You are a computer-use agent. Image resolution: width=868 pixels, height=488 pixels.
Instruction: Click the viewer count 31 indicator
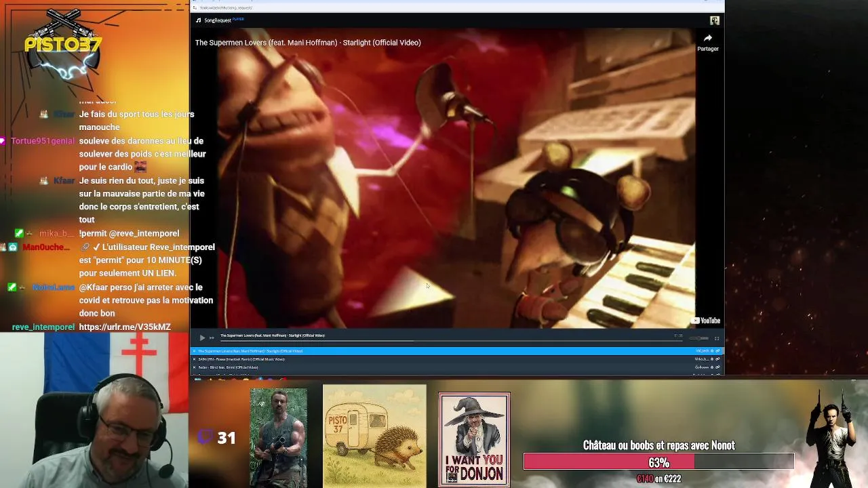point(217,438)
